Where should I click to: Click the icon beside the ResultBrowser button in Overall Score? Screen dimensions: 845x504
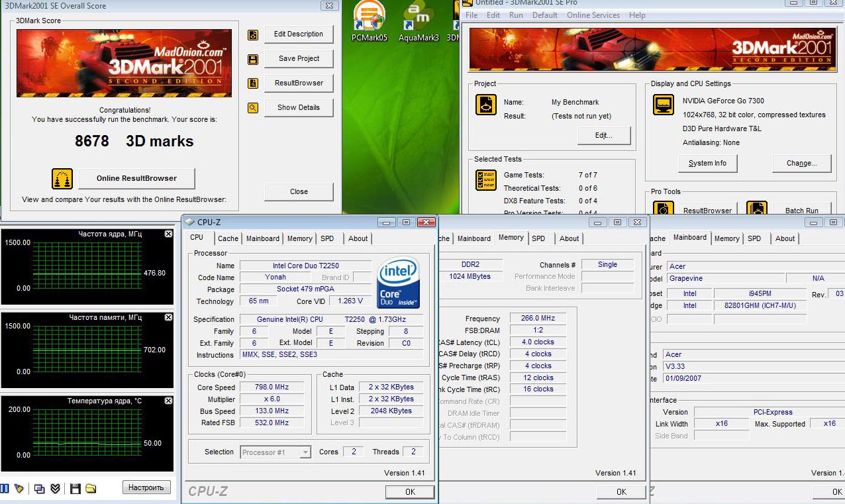click(252, 83)
